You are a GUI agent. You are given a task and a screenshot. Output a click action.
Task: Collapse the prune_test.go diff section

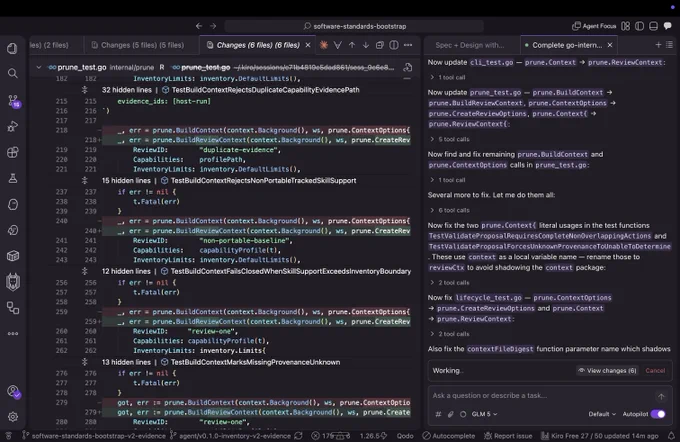click(39, 67)
